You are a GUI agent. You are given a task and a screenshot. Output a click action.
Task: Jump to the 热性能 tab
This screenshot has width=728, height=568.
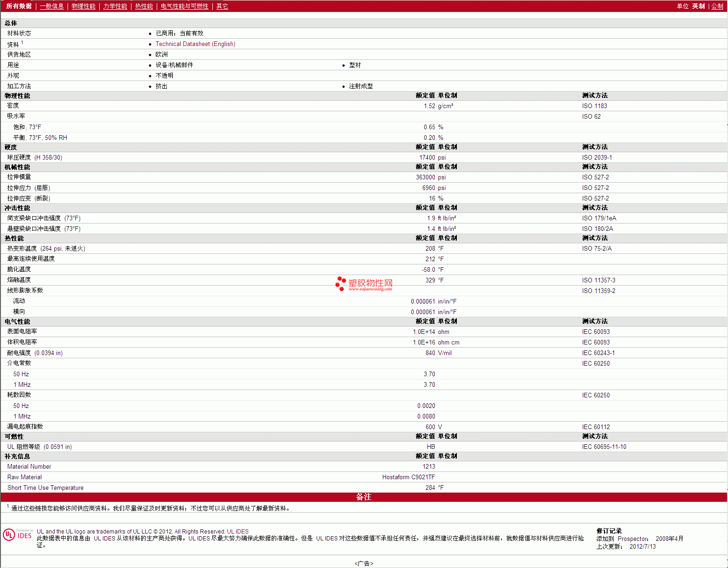(x=144, y=6)
